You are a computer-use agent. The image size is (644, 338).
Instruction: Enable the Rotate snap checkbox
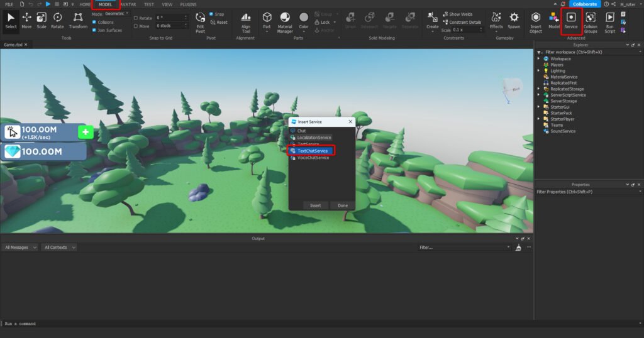point(136,18)
